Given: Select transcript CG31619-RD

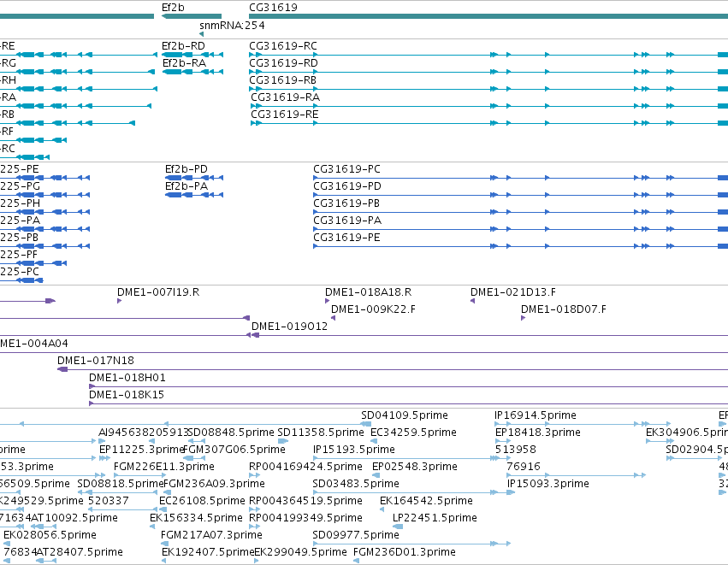Looking at the screenshot, I should pos(284,63).
